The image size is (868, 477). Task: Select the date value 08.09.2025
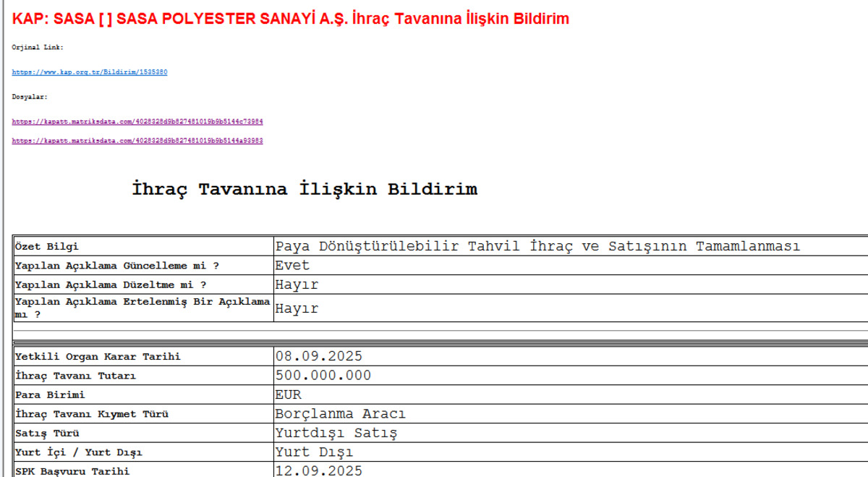[319, 356]
